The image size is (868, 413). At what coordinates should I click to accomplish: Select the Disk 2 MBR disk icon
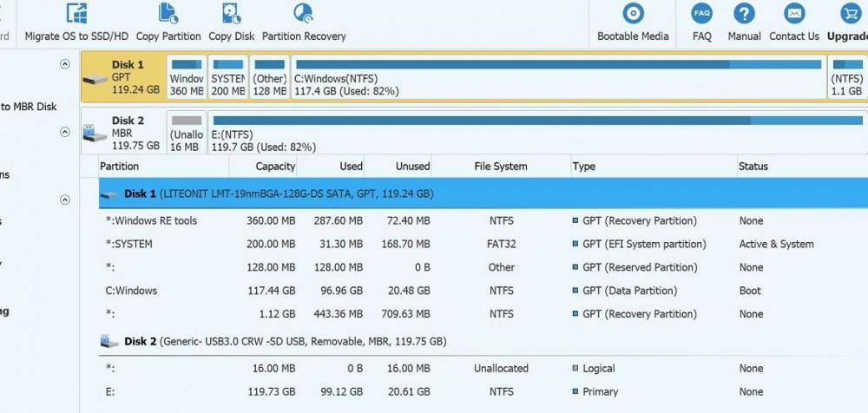95,134
